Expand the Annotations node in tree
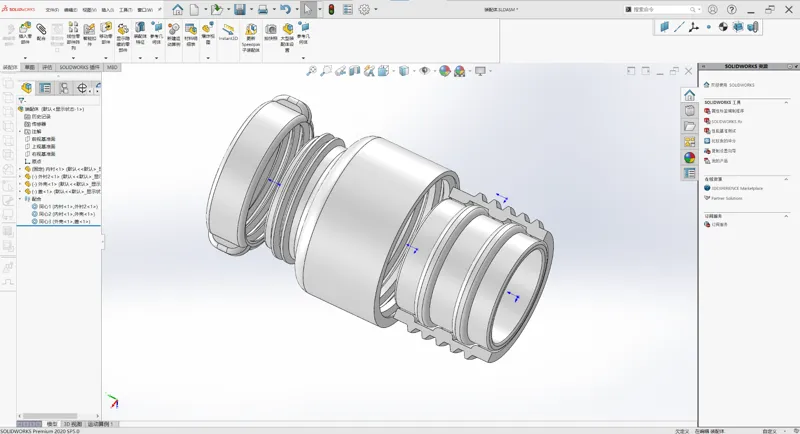 20,132
